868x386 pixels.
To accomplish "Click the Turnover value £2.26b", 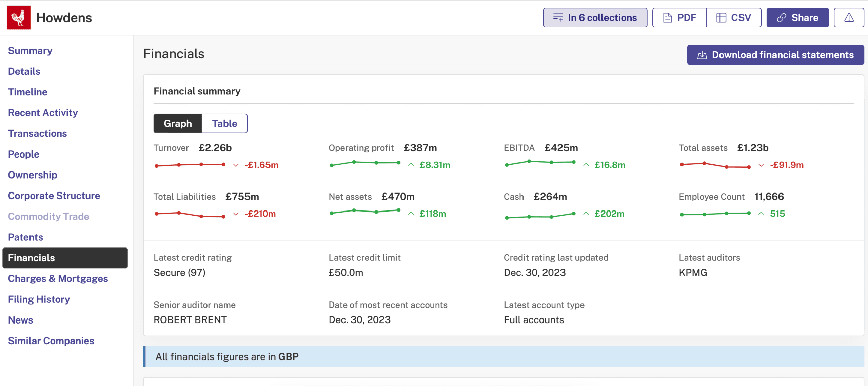I will (215, 148).
